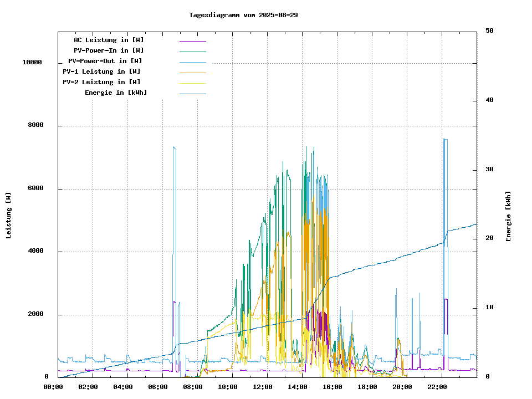This screenshot has height=399, width=532.
Task: Click the 06:00 time axis tick label
Action: (x=157, y=387)
